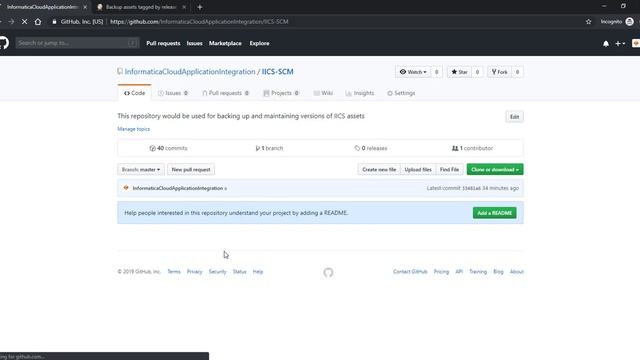
Task: Click Add a README button
Action: click(494, 213)
